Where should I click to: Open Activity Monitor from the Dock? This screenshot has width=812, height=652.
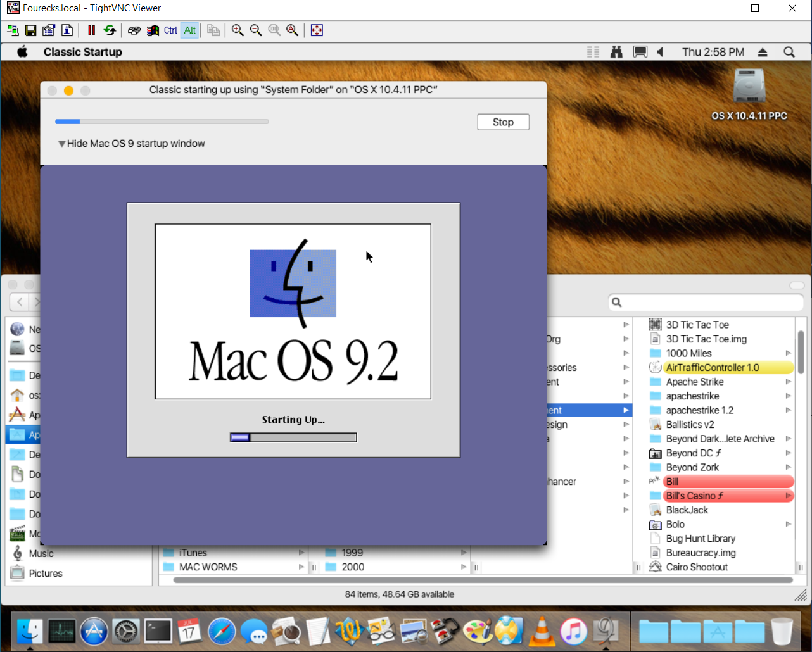coord(62,631)
